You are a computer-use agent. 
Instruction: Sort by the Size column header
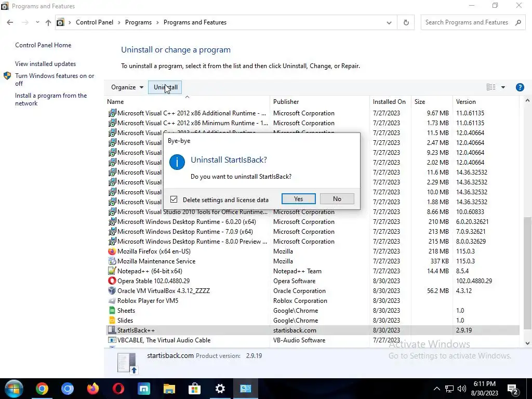coord(432,102)
